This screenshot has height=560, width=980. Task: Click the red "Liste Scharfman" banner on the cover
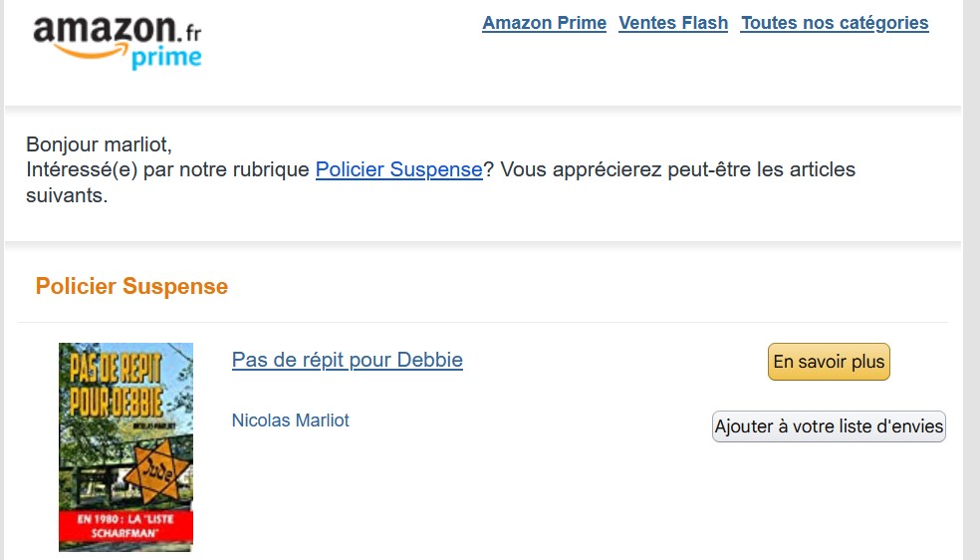[125, 528]
